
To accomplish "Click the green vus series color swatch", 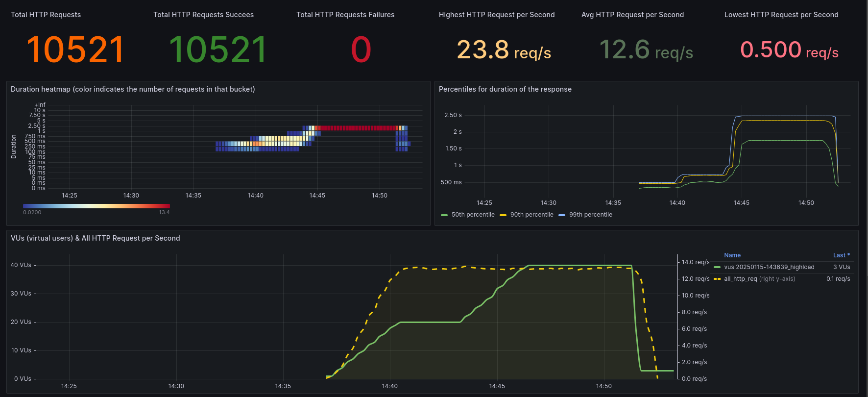I will [717, 267].
